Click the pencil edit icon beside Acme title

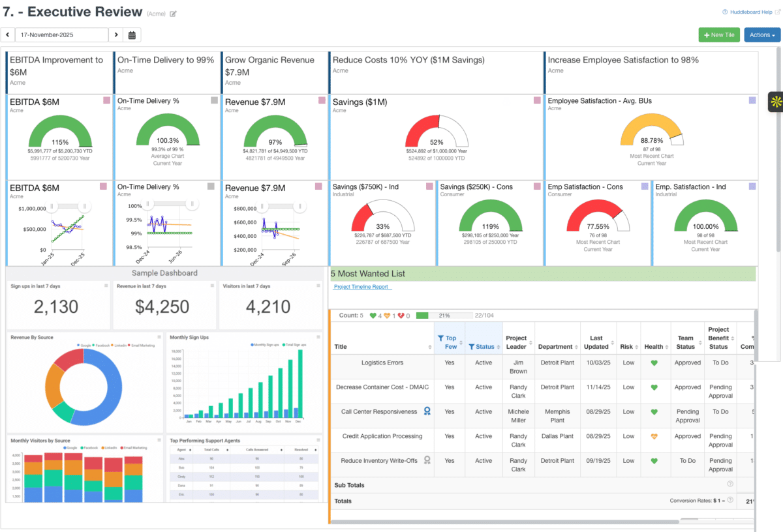(x=172, y=13)
